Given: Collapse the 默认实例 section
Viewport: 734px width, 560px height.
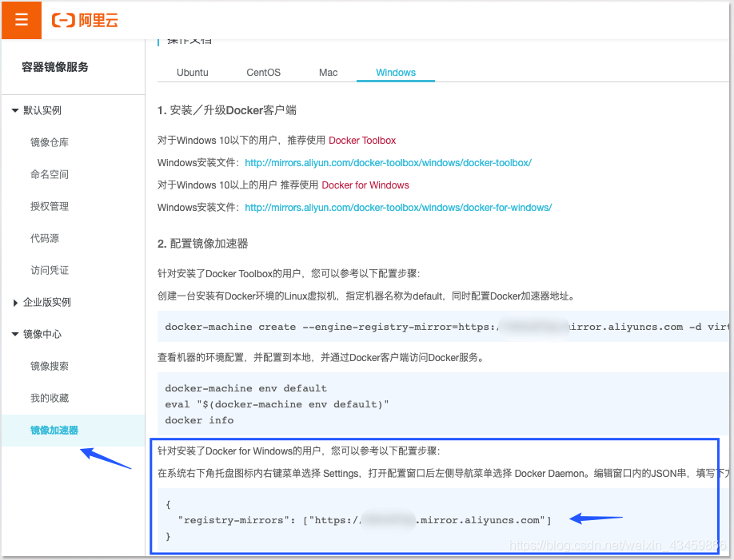Looking at the screenshot, I should coord(38,110).
